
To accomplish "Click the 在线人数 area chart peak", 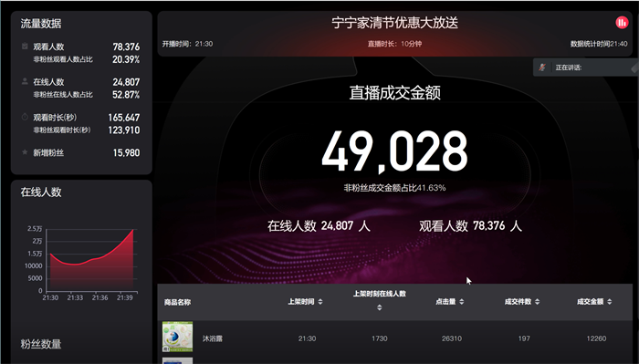I will click(x=133, y=231).
